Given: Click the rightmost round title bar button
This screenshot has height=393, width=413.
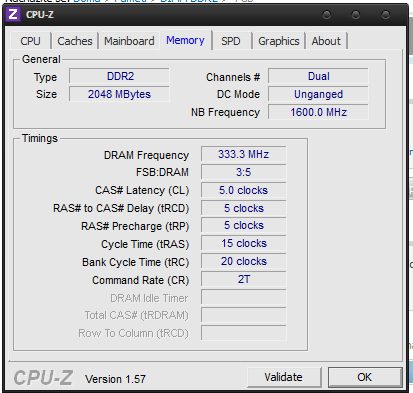Looking at the screenshot, I should (386, 15).
